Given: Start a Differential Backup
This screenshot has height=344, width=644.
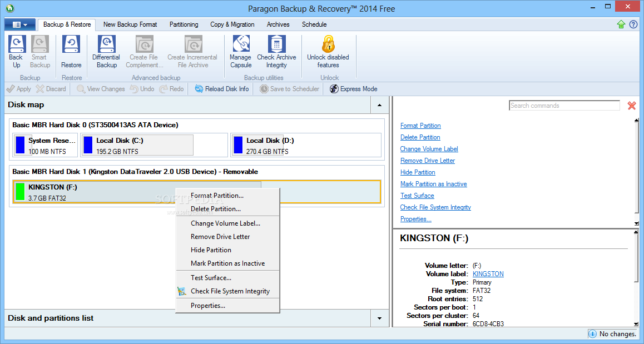Looking at the screenshot, I should coord(106,52).
